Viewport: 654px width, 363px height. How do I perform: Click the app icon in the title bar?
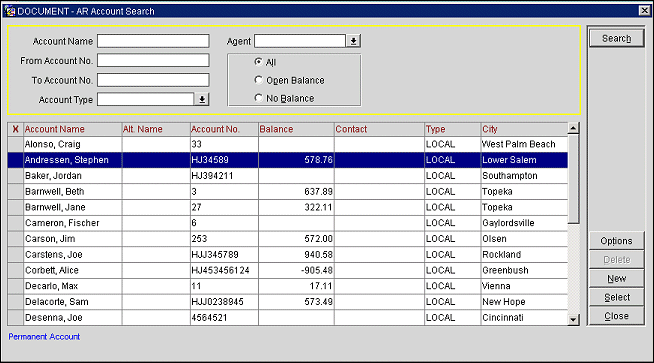tap(10, 11)
